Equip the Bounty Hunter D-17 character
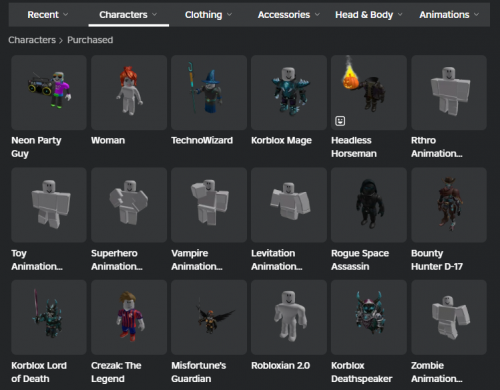Screen dimensions: 500x390 (x=449, y=205)
